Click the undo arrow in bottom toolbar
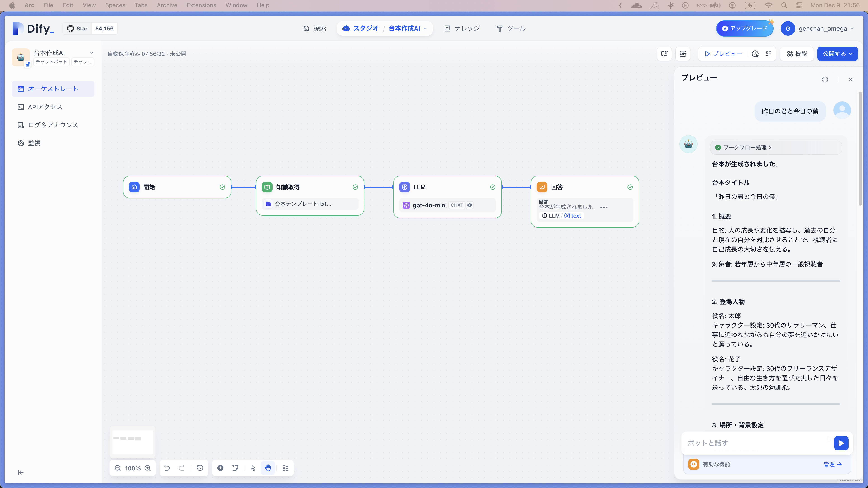Viewport: 868px width, 488px height. pyautogui.click(x=167, y=468)
